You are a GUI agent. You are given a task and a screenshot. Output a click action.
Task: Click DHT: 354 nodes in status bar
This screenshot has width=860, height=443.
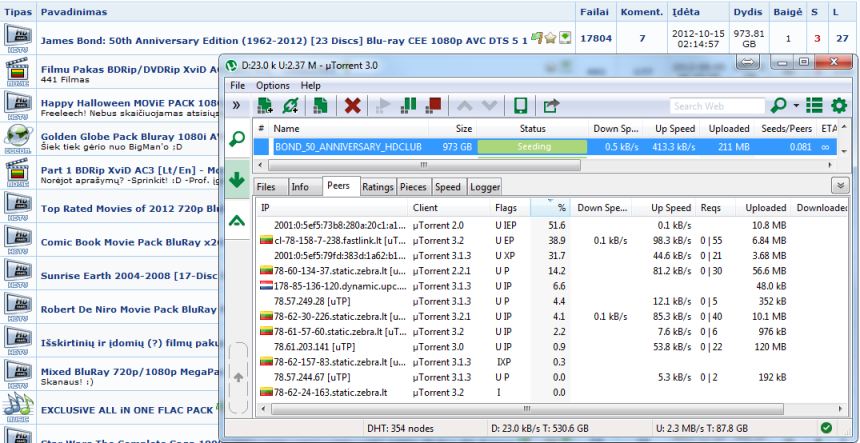[399, 428]
